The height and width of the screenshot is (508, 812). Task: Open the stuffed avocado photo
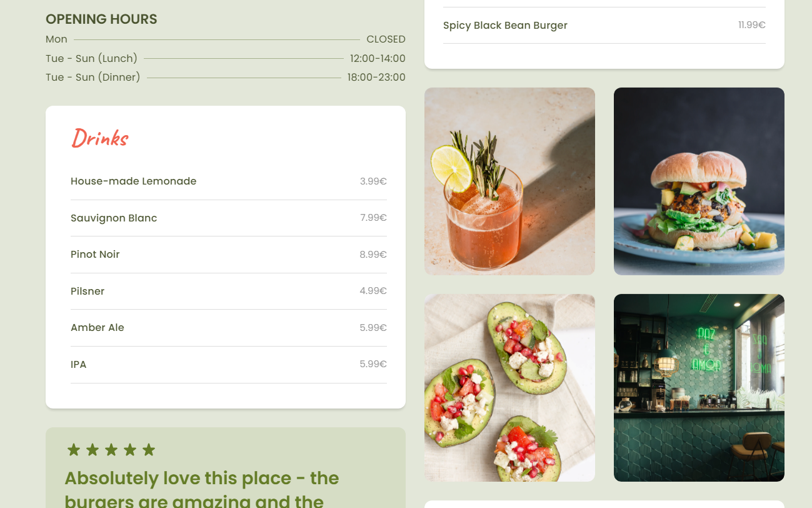coord(509,388)
